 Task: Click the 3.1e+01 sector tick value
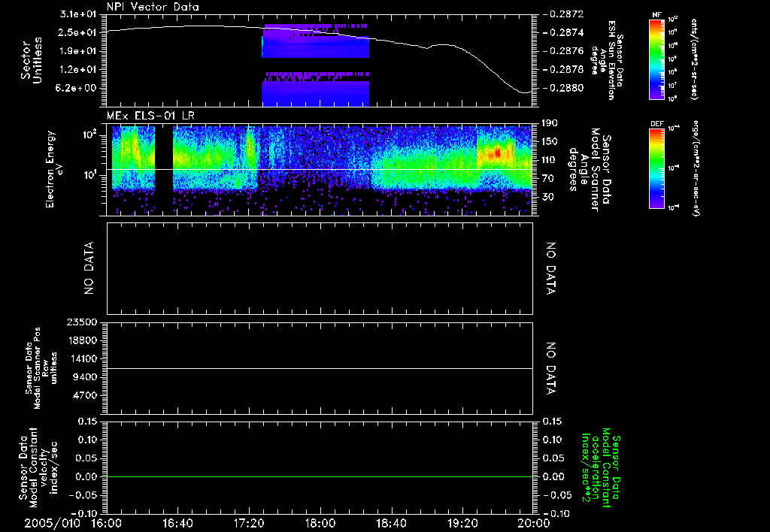pyautogui.click(x=78, y=14)
